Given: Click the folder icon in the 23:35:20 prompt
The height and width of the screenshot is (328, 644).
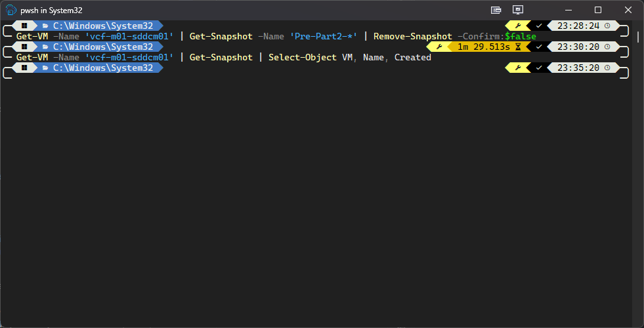Looking at the screenshot, I should [x=45, y=68].
